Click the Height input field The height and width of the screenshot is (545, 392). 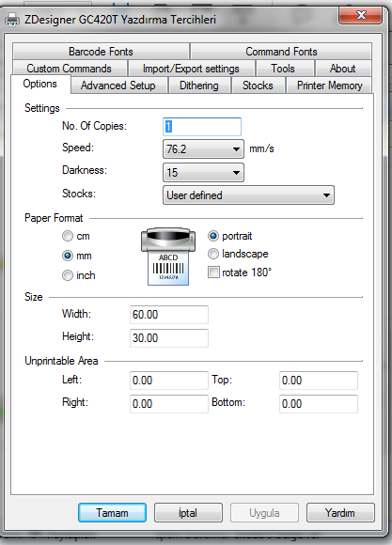click(x=169, y=338)
